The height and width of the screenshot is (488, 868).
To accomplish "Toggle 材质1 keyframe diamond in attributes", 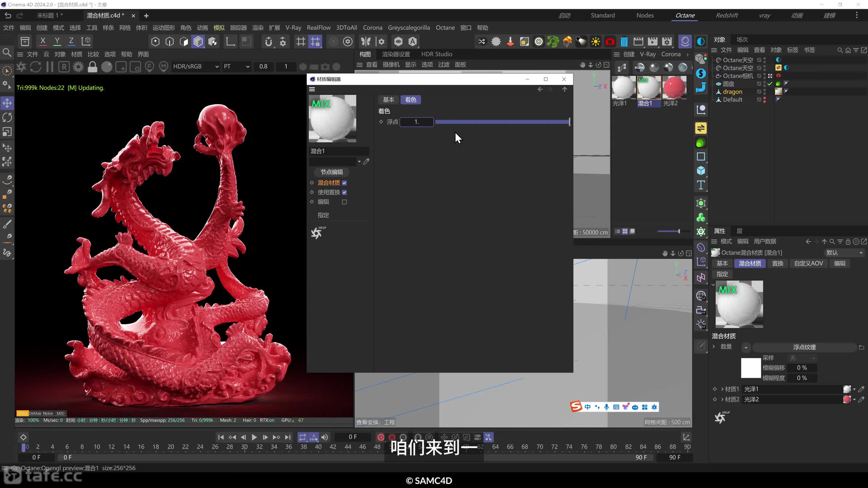I will pyautogui.click(x=715, y=389).
